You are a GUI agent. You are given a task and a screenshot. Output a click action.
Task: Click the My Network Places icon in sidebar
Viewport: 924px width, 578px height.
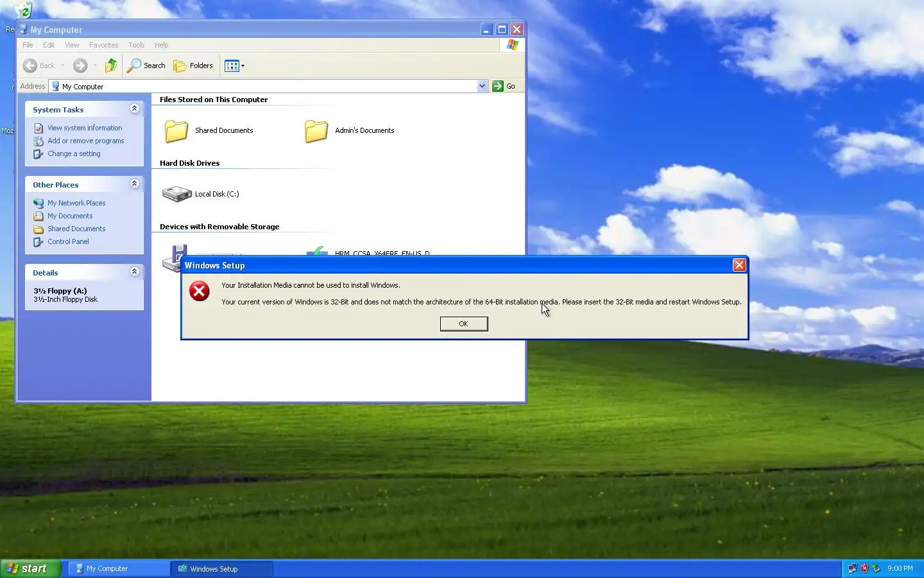coord(38,203)
